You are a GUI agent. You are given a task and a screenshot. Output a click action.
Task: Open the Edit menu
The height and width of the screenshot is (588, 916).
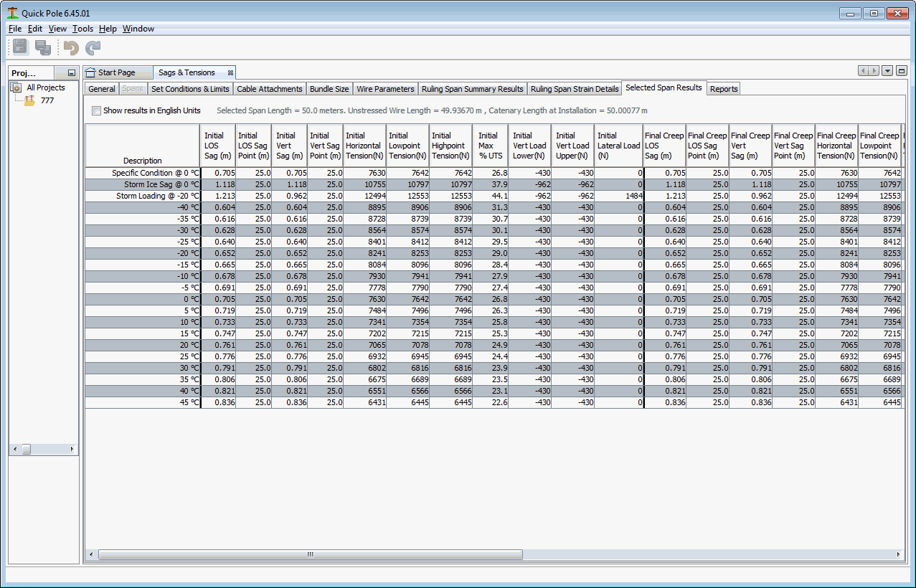coord(35,29)
